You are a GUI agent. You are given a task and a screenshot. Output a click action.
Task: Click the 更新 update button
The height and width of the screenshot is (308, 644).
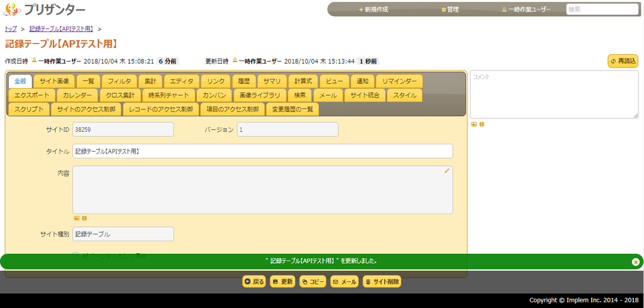[282, 282]
